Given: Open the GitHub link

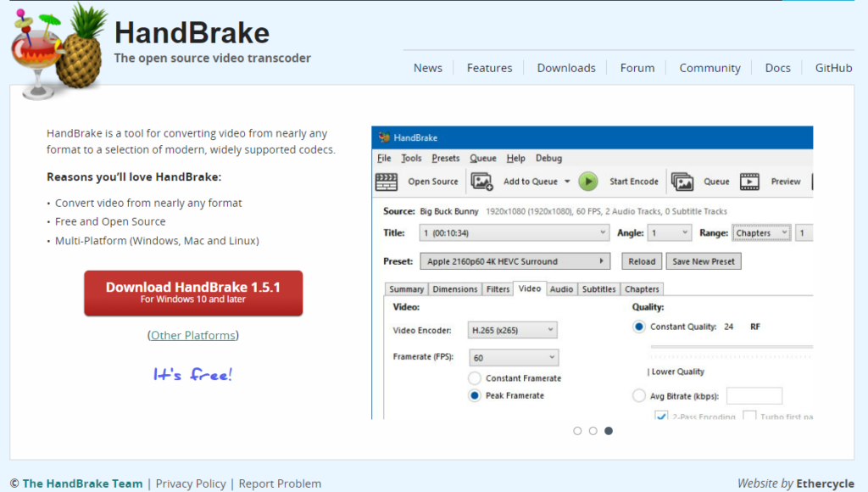Looking at the screenshot, I should [x=834, y=68].
